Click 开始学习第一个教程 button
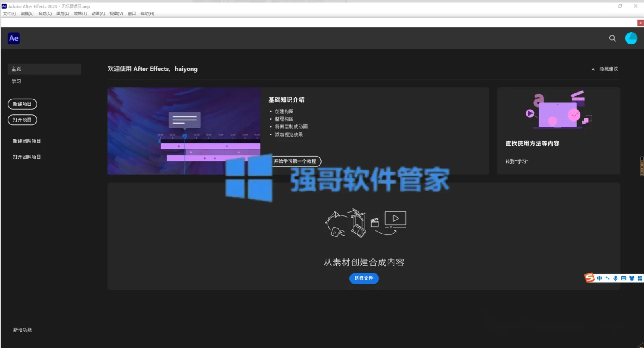The height and width of the screenshot is (348, 644). tap(296, 161)
